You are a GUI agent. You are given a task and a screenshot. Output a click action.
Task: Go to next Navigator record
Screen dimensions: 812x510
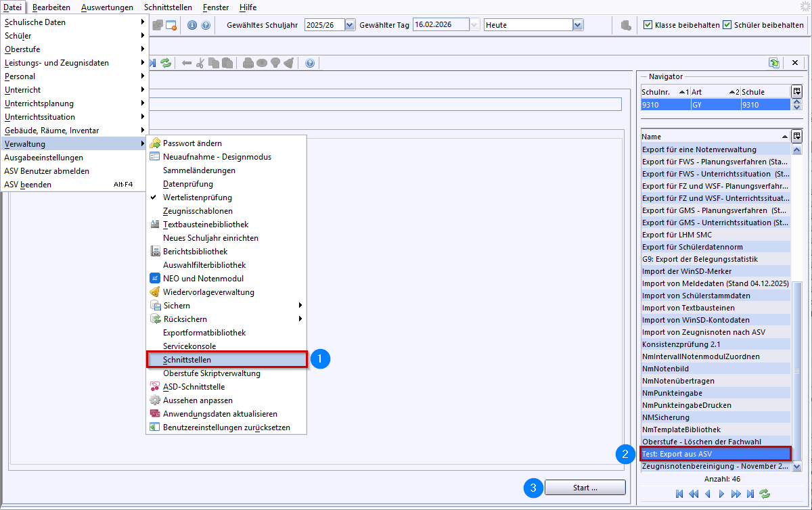click(721, 494)
